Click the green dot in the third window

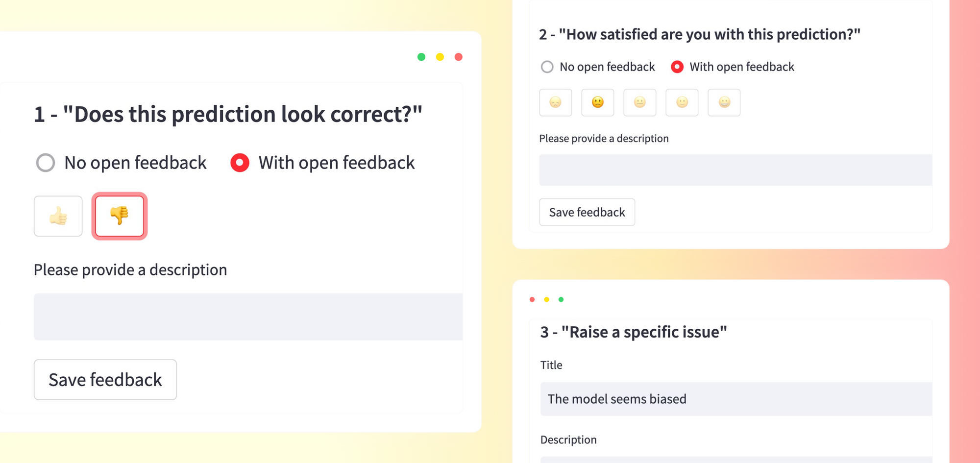click(561, 299)
